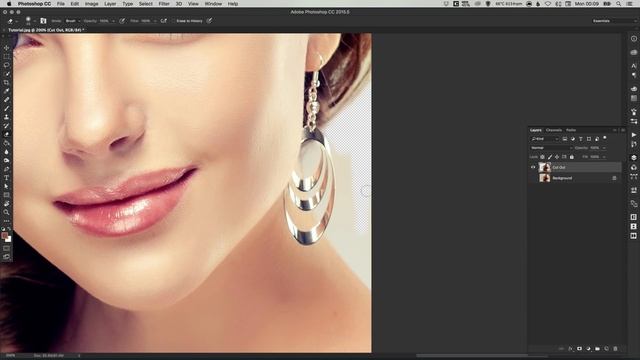Toggle Quick Mask mode icon
The height and width of the screenshot is (360, 640).
pos(7,248)
